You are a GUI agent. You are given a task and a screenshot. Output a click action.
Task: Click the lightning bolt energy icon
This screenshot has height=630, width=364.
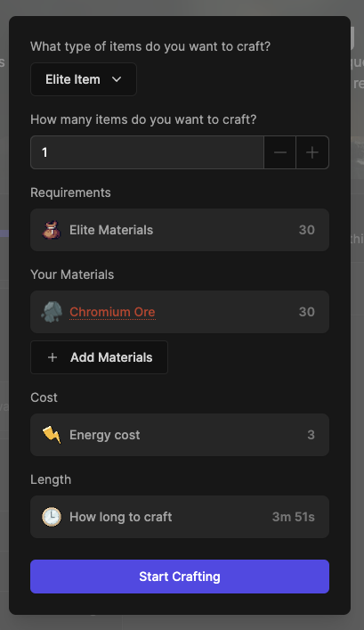(x=52, y=435)
